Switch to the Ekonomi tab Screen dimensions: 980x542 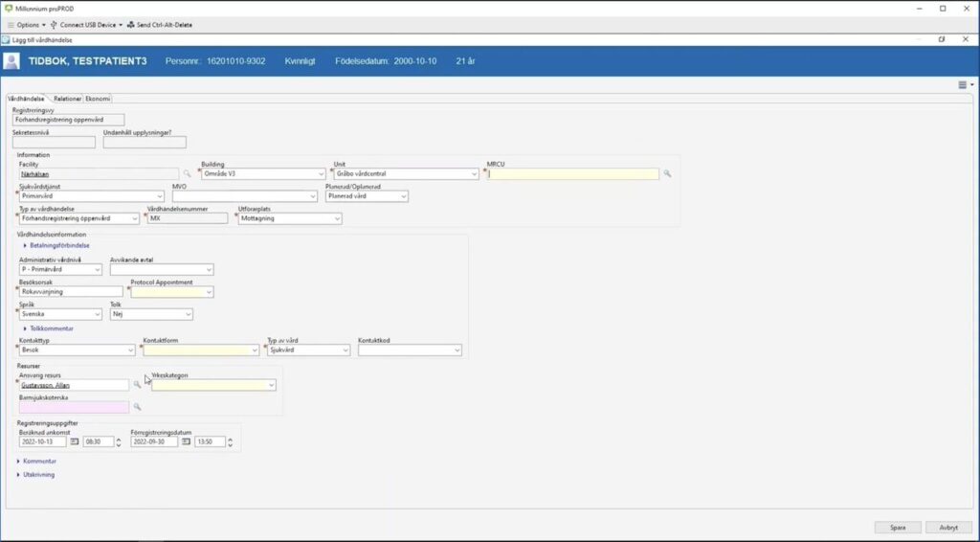pyautogui.click(x=98, y=99)
